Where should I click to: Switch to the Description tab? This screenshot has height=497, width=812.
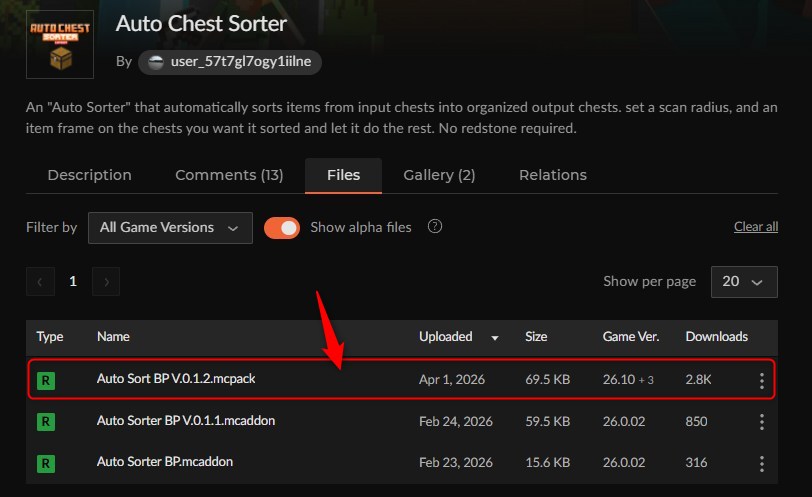(90, 176)
